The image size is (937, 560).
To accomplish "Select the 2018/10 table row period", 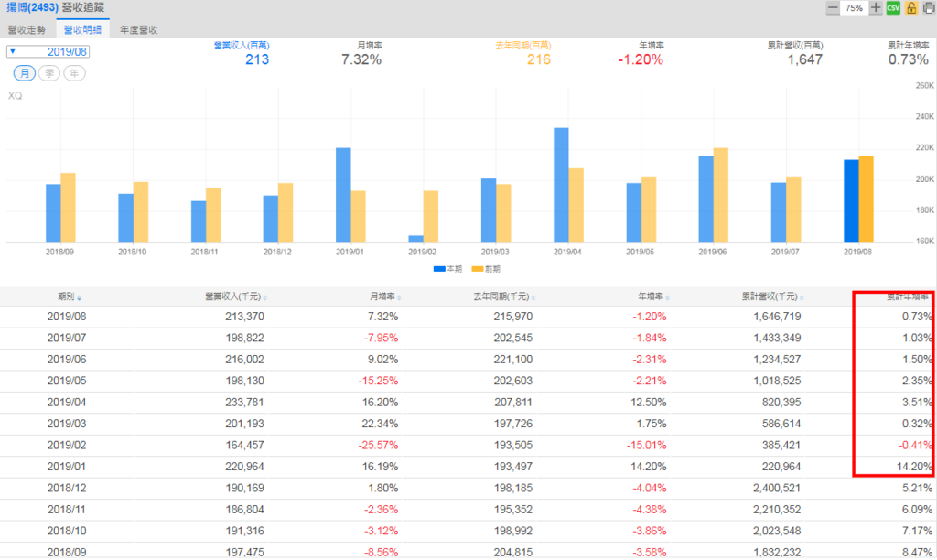I will click(x=66, y=532).
